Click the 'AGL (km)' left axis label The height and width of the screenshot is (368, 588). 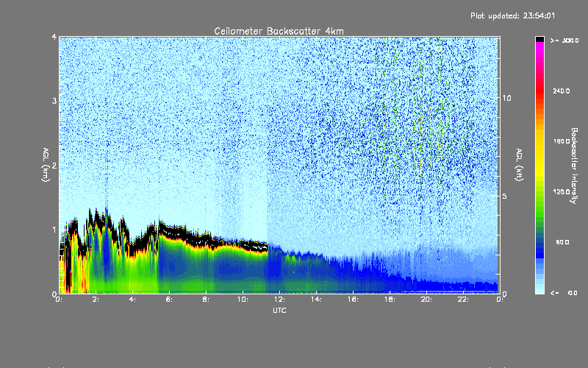(x=46, y=164)
